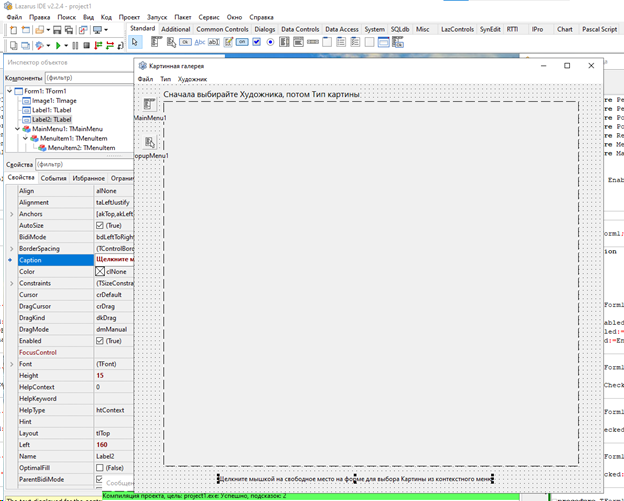
Task: Select PopupMenu1 component icon on the form
Action: (150, 142)
